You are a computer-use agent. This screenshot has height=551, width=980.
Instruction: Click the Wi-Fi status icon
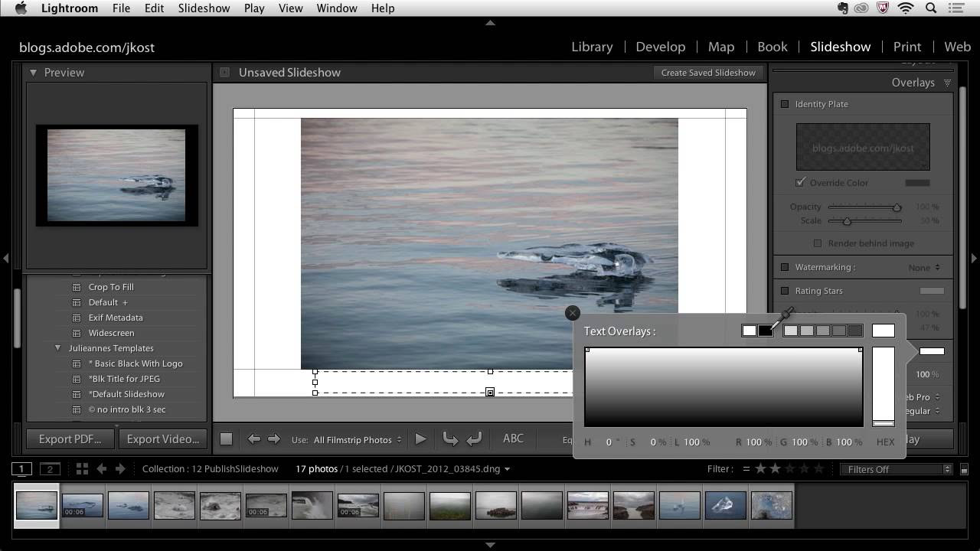[906, 8]
